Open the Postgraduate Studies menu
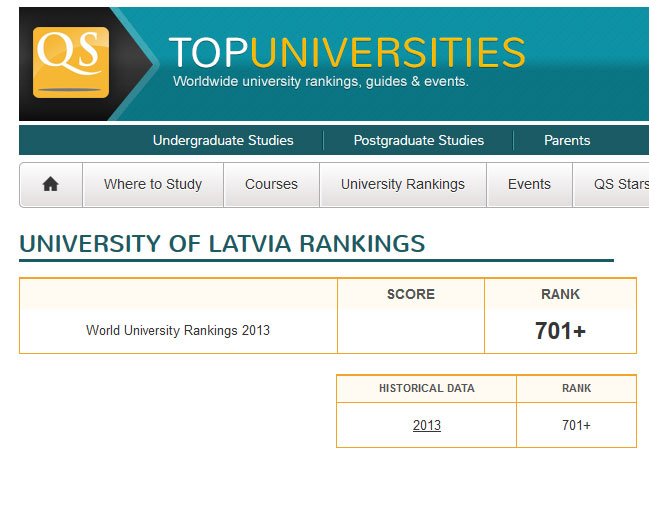 (x=418, y=140)
